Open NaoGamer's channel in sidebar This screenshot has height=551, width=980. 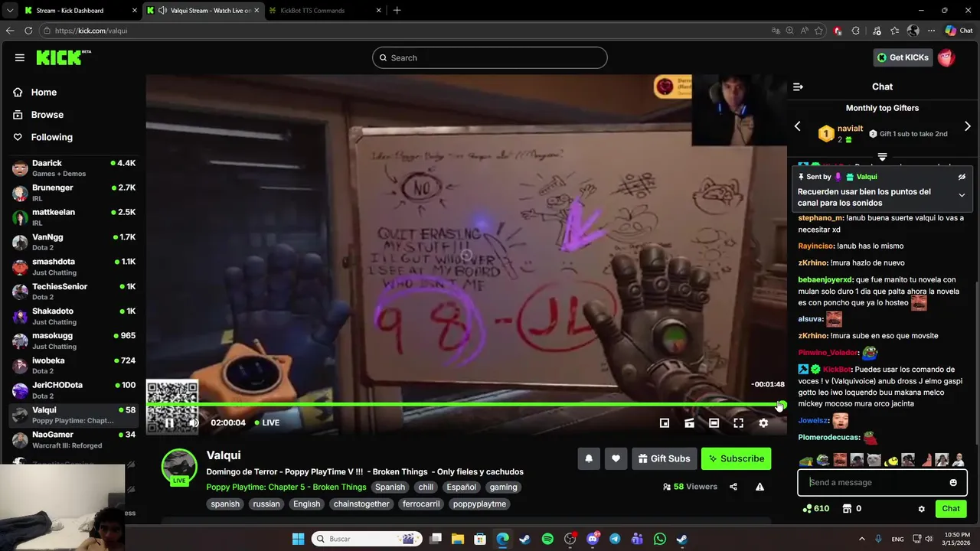73,439
